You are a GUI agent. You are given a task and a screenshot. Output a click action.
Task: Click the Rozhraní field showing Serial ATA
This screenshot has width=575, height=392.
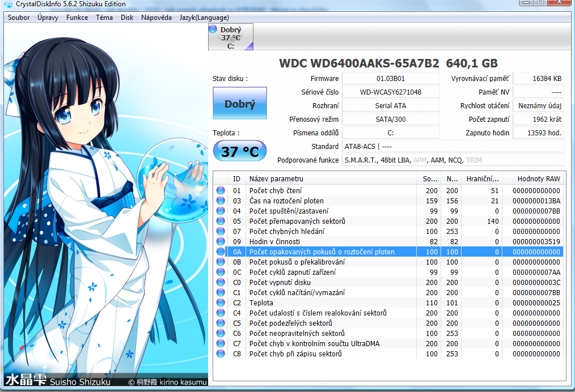coord(391,105)
